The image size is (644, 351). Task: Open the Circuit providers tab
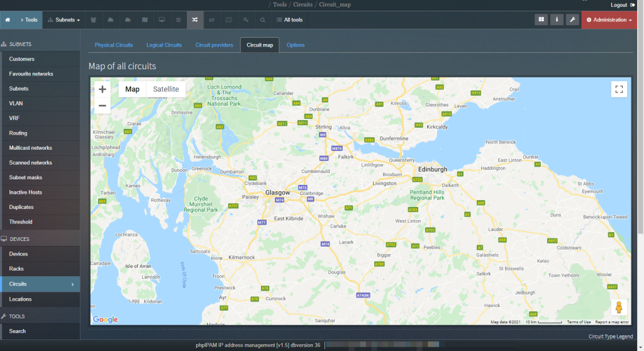pos(214,45)
